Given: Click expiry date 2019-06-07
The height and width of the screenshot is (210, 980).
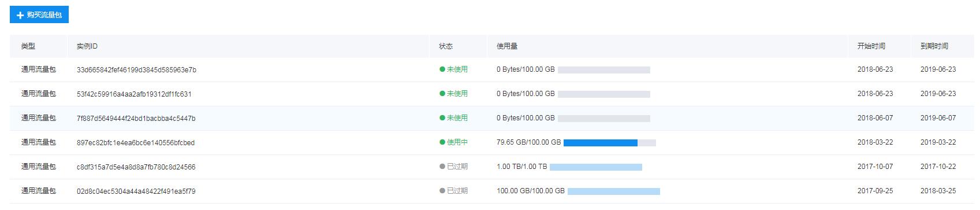Looking at the screenshot, I should [x=938, y=118].
